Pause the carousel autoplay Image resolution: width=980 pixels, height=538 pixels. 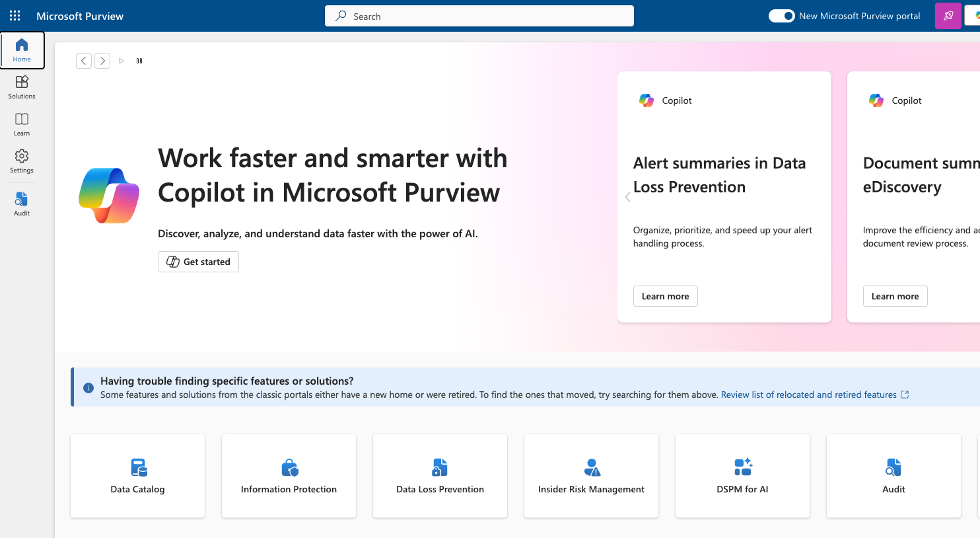(139, 61)
